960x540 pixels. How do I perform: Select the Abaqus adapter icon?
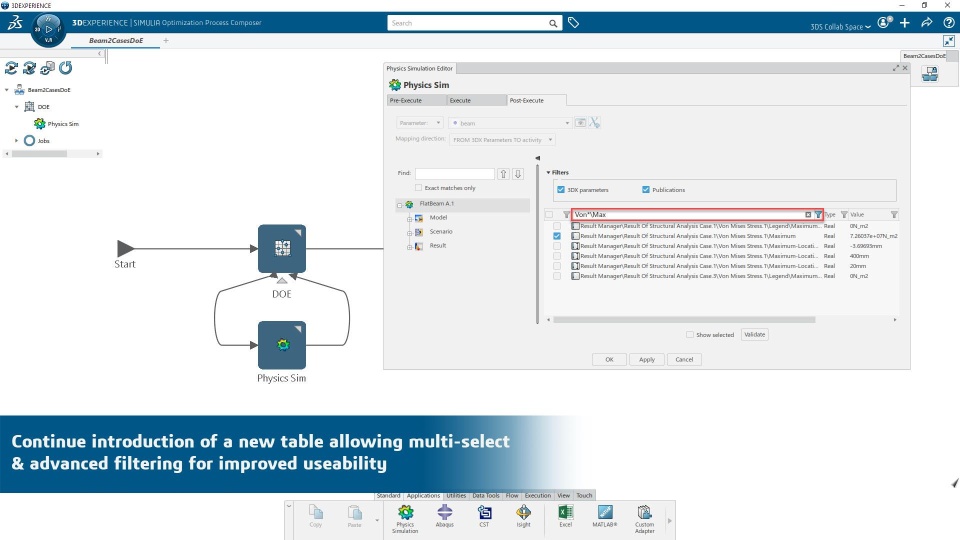coord(444,516)
